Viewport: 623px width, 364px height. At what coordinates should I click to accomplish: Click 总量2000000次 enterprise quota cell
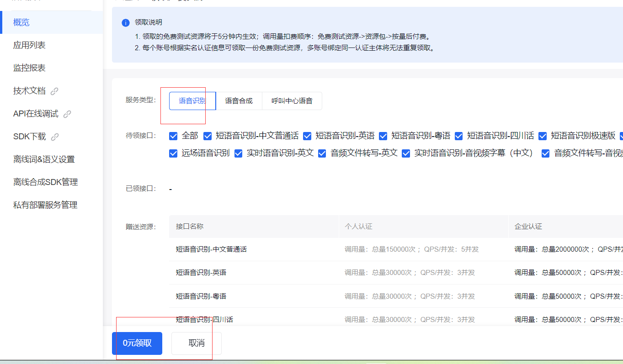(x=569, y=249)
